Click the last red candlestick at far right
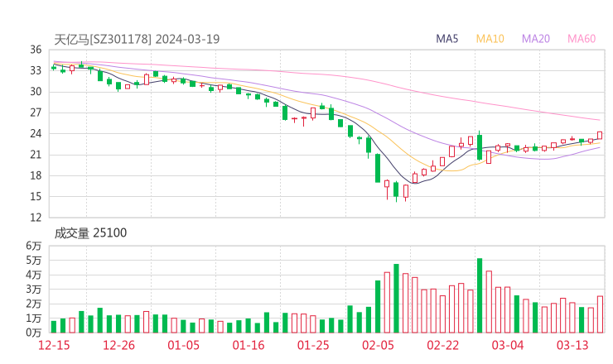 point(600,135)
